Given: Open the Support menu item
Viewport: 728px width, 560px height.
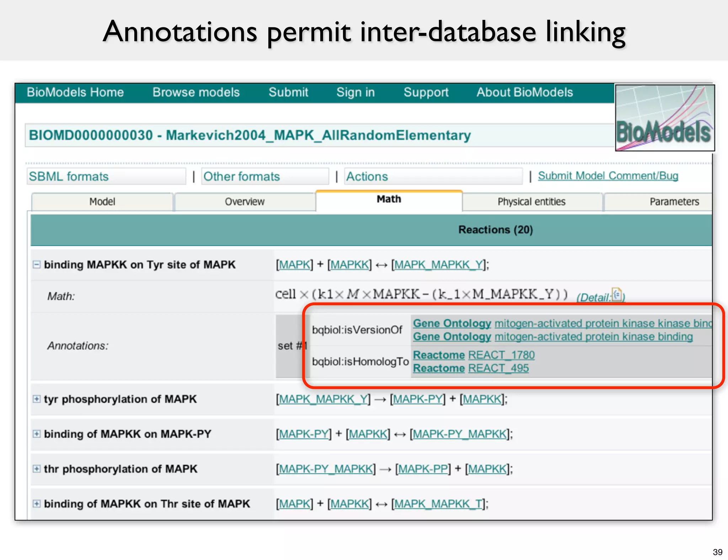Looking at the screenshot, I should (x=426, y=92).
